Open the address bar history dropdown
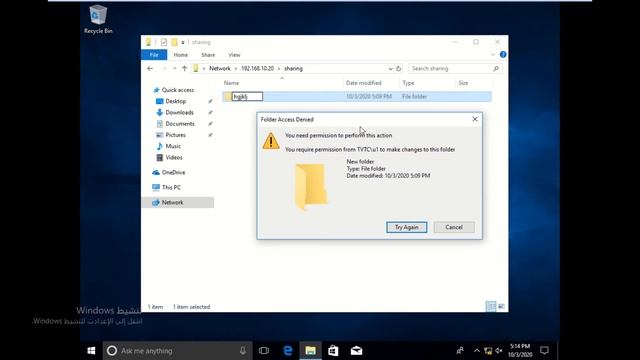 pyautogui.click(x=390, y=69)
